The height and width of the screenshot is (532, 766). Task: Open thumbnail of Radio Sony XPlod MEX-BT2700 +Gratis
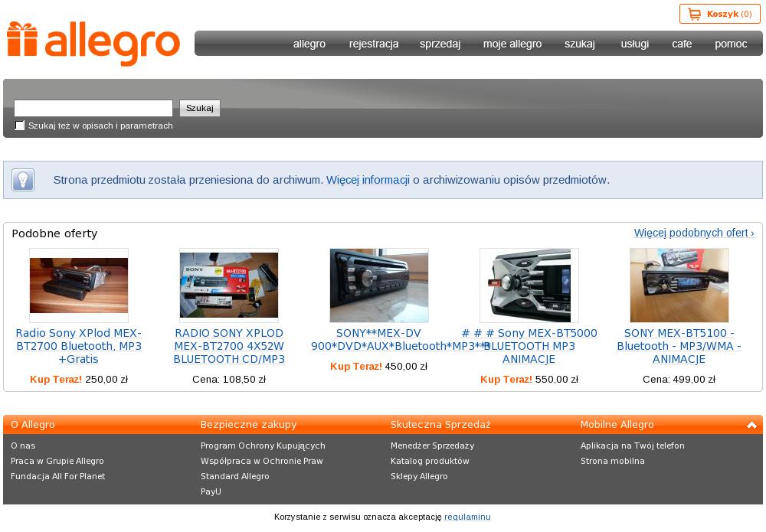79,285
